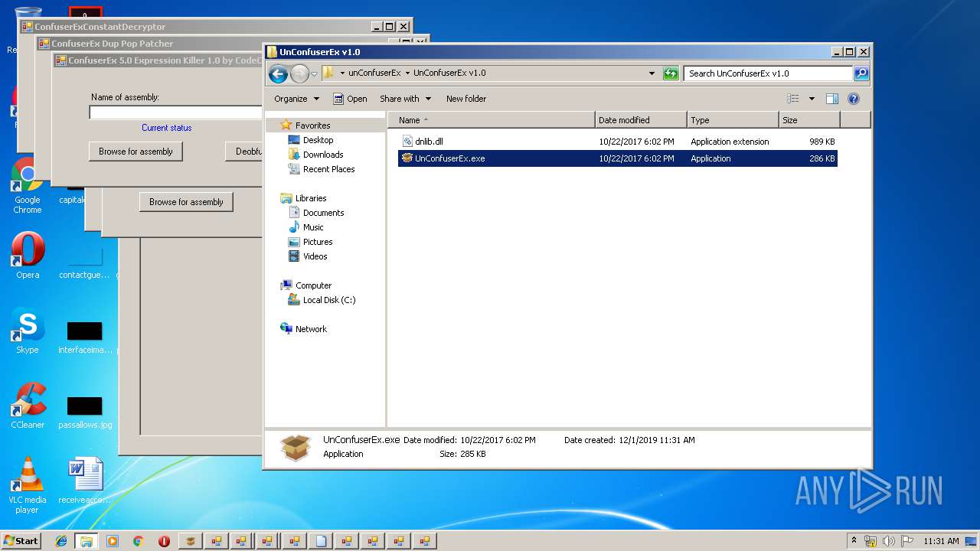Click the UnConfuserEx v1.0 breadcrumb segment

[449, 73]
